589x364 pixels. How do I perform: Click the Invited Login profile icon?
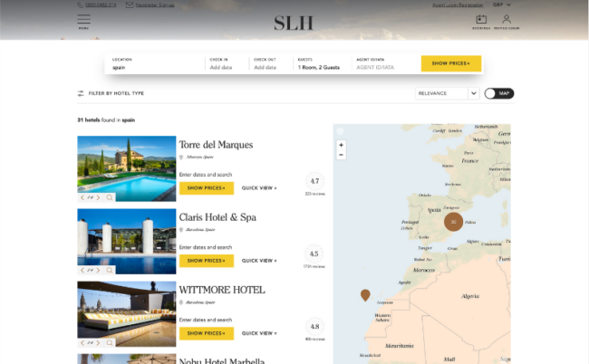coord(507,20)
